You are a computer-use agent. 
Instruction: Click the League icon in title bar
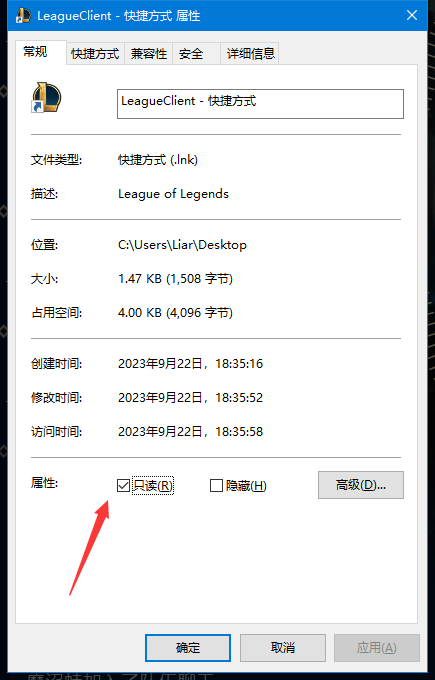click(x=23, y=16)
